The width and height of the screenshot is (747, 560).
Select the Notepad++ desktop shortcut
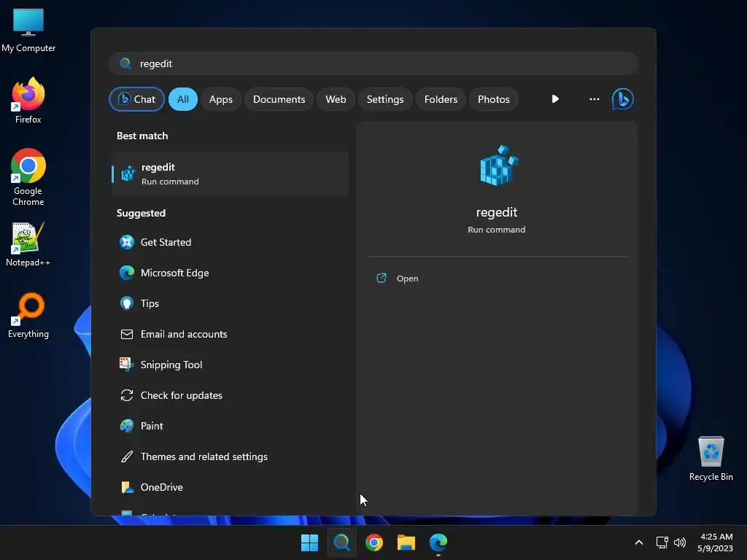[x=28, y=244]
